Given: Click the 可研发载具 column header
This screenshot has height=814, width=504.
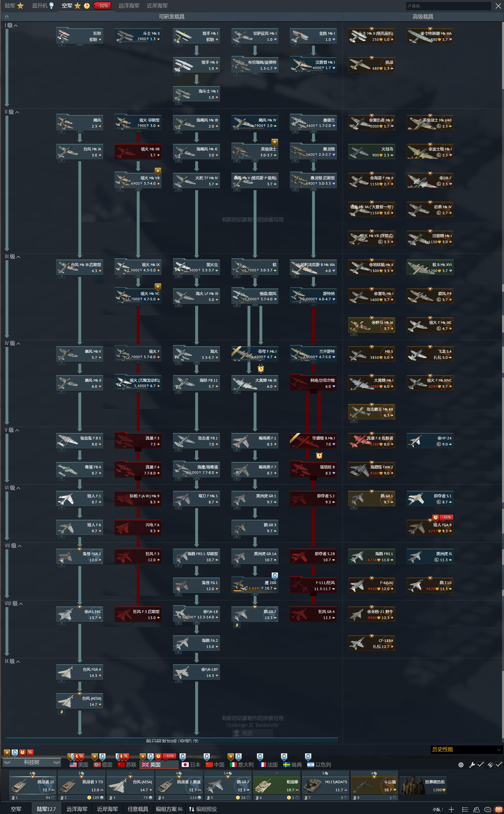Looking at the screenshot, I should click(172, 17).
